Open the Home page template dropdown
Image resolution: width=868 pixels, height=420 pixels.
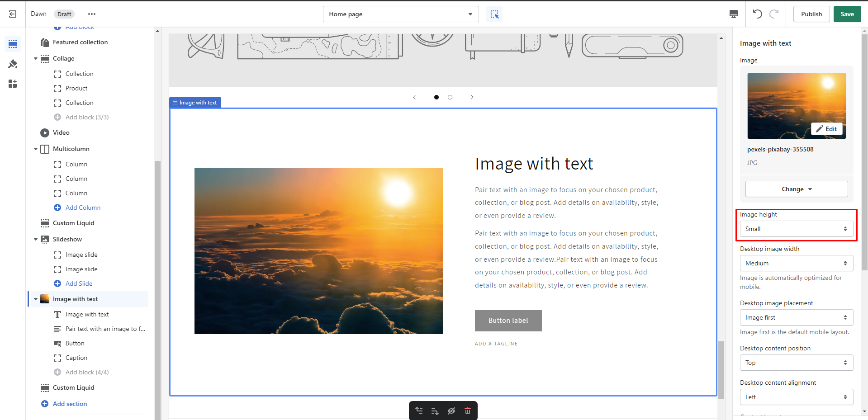coord(401,14)
